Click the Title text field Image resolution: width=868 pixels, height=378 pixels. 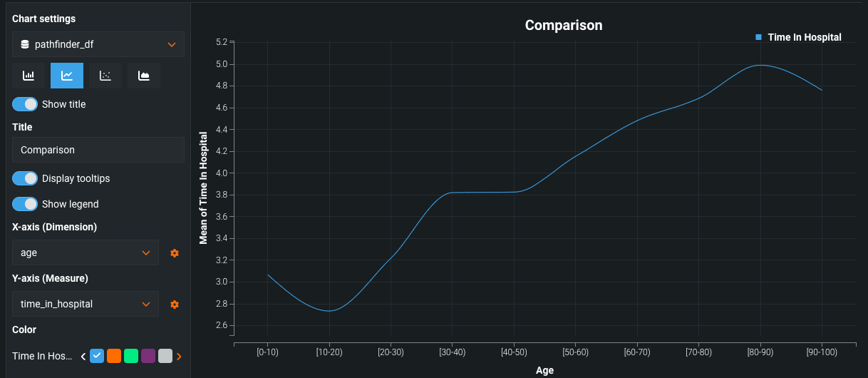(x=98, y=150)
